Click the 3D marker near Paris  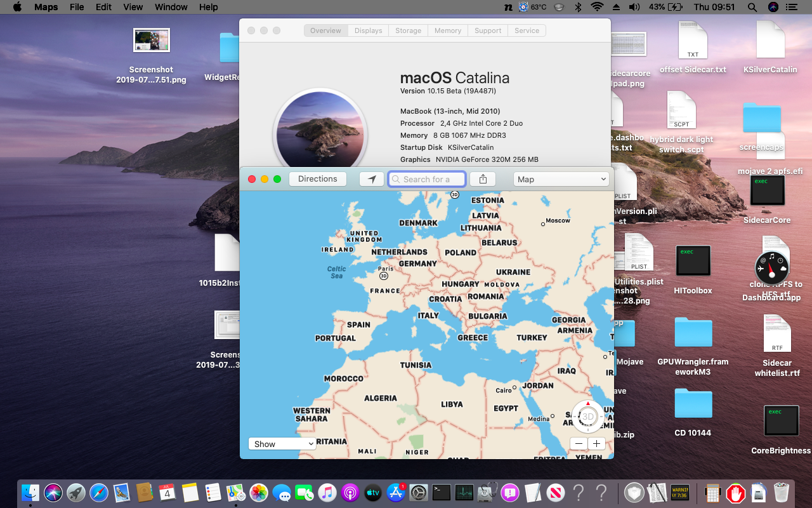[383, 276]
